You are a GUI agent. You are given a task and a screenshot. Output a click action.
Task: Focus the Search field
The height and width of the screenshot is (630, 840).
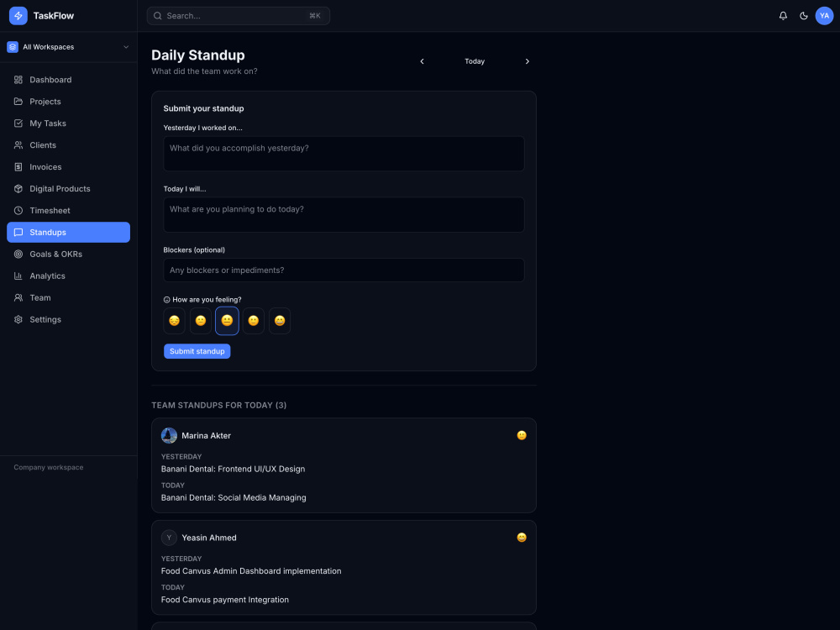click(239, 15)
